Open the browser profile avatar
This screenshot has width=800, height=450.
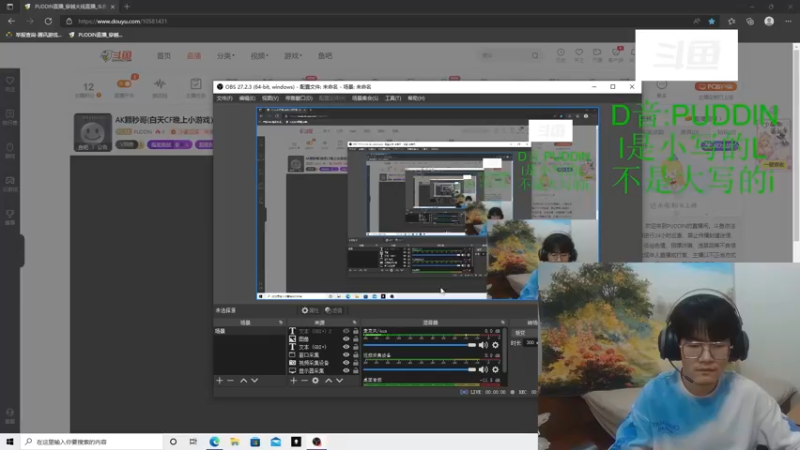click(x=769, y=21)
